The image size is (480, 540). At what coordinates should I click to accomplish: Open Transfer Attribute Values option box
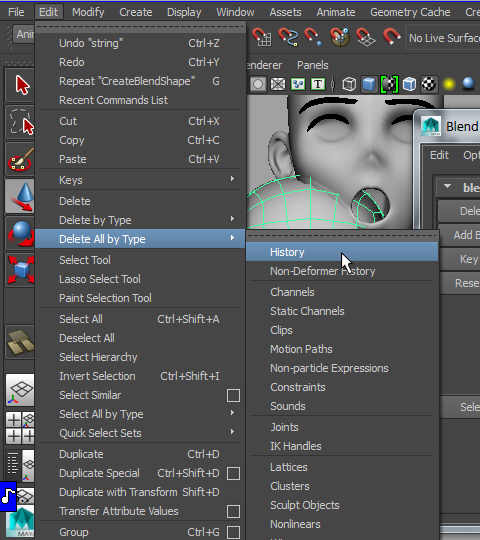(233, 511)
